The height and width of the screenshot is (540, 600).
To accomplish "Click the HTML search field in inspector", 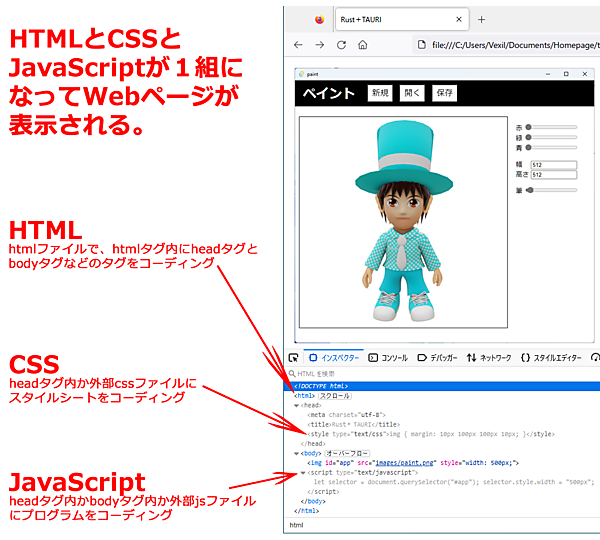I will point(440,374).
